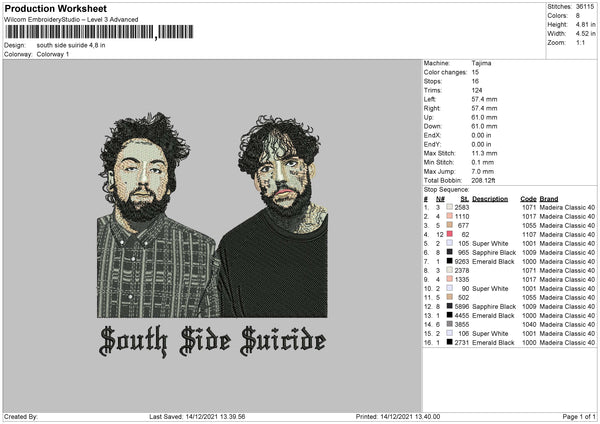This screenshot has width=600, height=424.
Task: Click the barcode under the worksheet title
Action: (99, 32)
